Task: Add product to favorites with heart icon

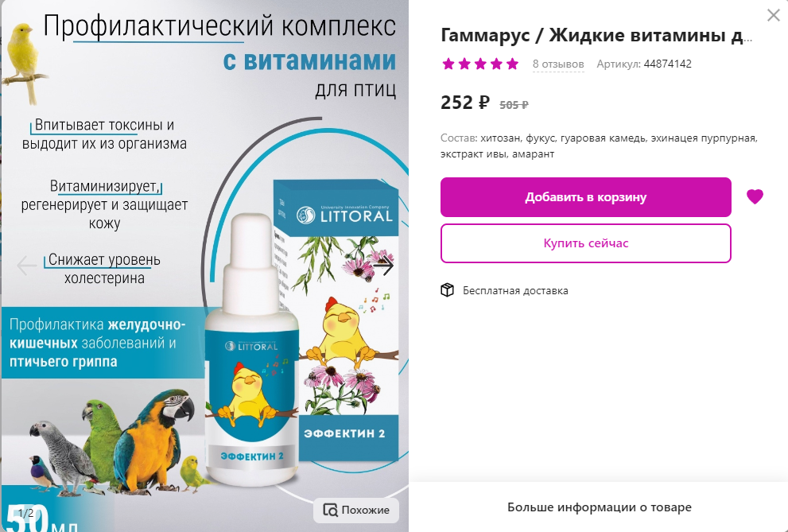Action: (755, 196)
